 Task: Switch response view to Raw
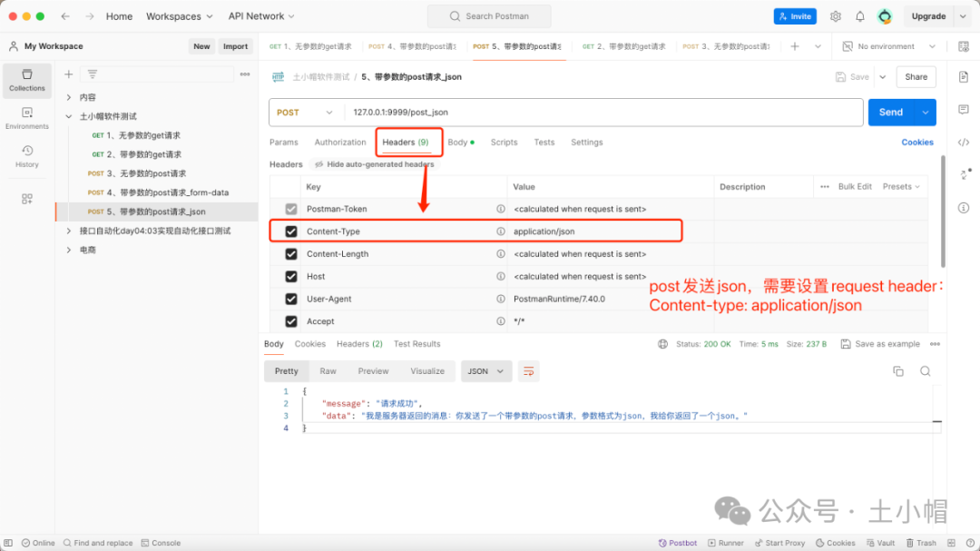pyautogui.click(x=328, y=371)
